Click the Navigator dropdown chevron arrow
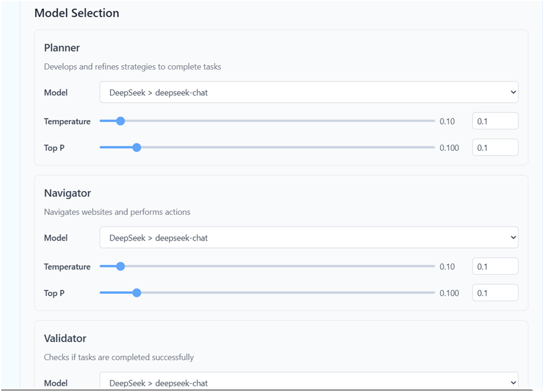Screen dimensions: 544x392 513,237
